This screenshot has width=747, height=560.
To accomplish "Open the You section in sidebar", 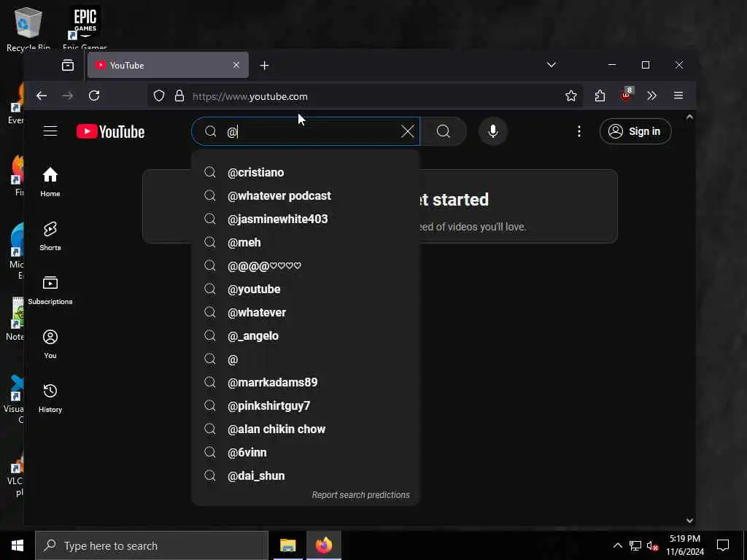I will click(50, 344).
